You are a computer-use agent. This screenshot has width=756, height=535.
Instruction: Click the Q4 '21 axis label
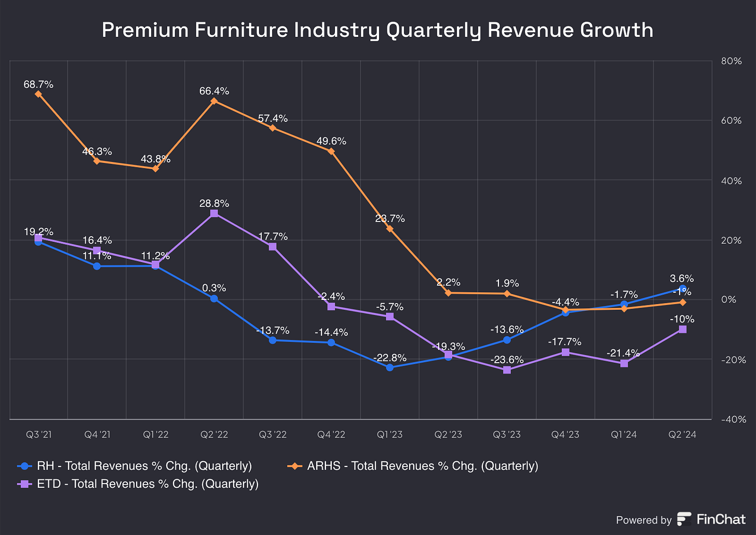(97, 435)
